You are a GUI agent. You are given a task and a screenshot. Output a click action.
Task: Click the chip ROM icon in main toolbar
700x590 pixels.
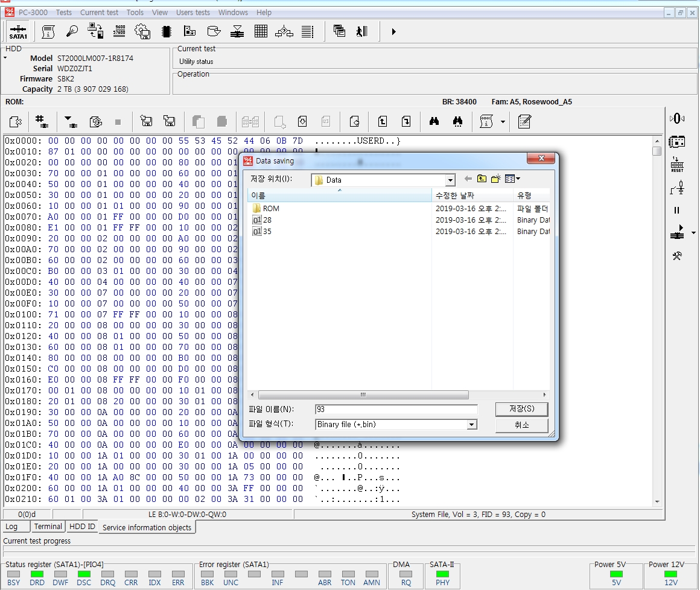(x=167, y=31)
